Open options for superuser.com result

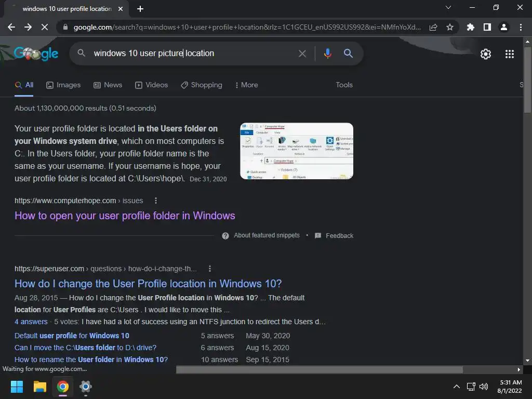[x=210, y=269]
